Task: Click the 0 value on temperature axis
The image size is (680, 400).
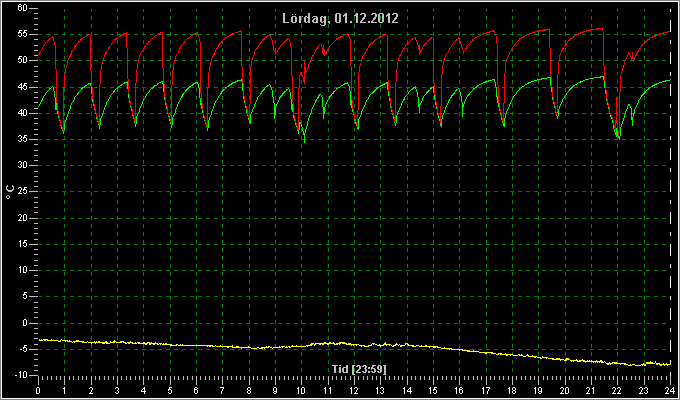Action: [x=25, y=323]
